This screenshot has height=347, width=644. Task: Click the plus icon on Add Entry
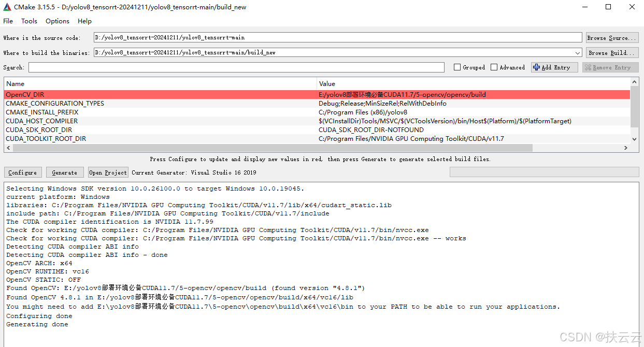536,67
